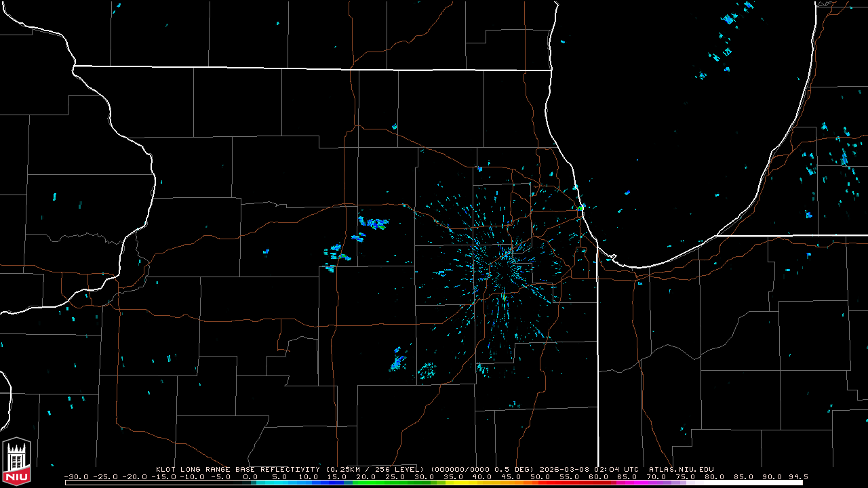
Task: Click the '15.0' scale label
Action: 336,477
